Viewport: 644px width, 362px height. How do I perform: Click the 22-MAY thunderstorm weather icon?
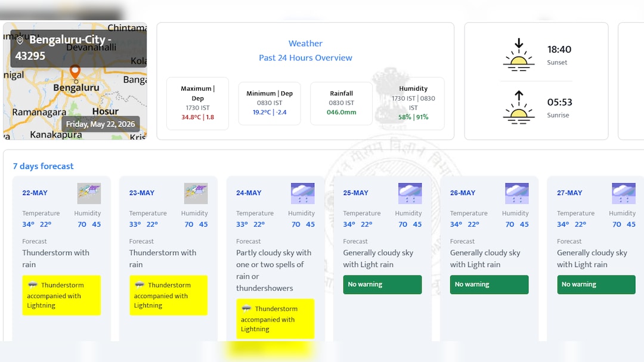pyautogui.click(x=89, y=194)
